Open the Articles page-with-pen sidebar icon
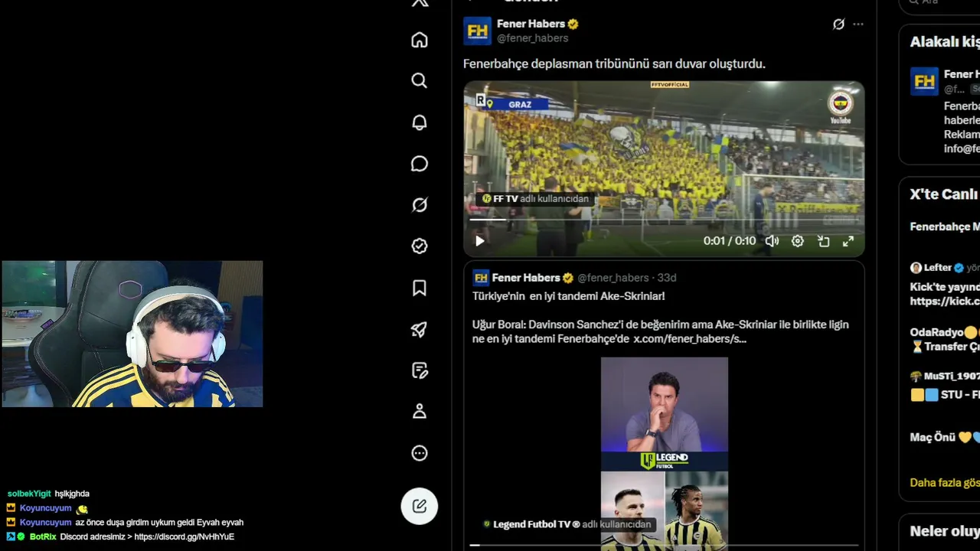This screenshot has height=551, width=980. (x=420, y=370)
